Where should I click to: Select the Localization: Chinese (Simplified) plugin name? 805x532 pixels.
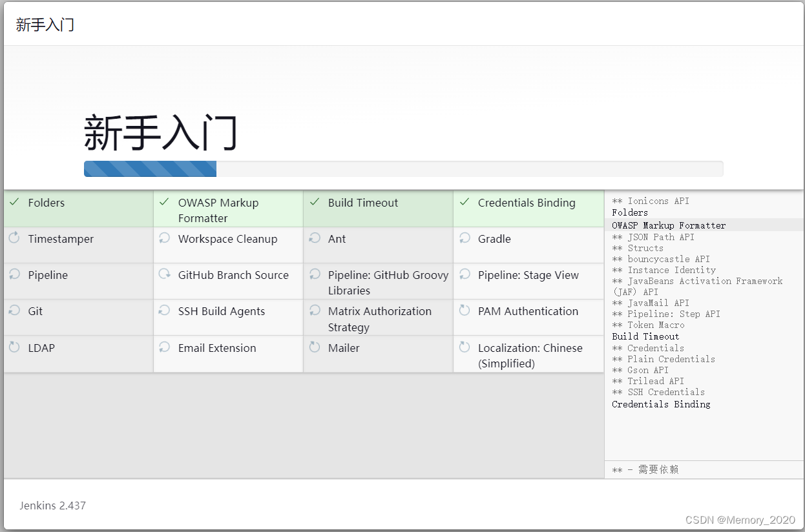530,356
